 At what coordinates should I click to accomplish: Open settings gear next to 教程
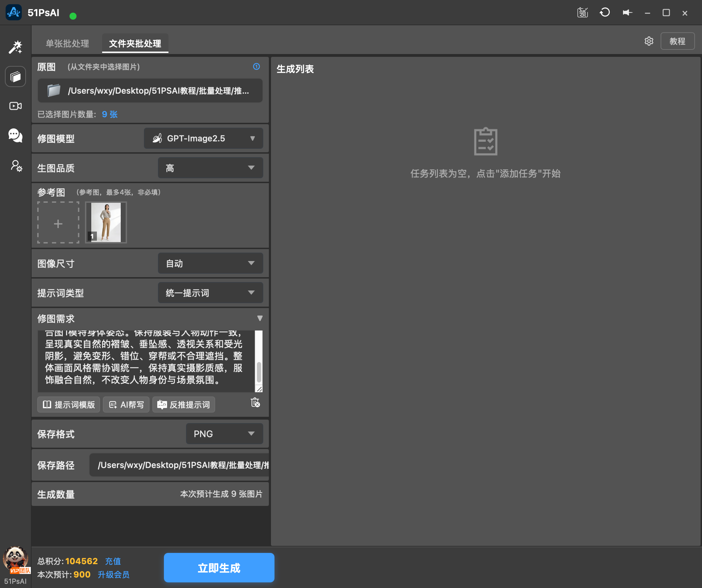(649, 41)
